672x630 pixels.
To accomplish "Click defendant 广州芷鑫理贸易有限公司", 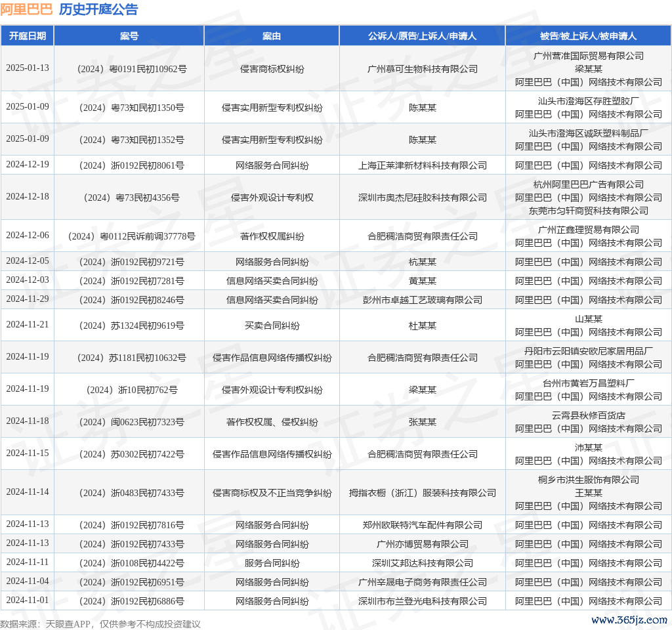I will (x=589, y=230).
